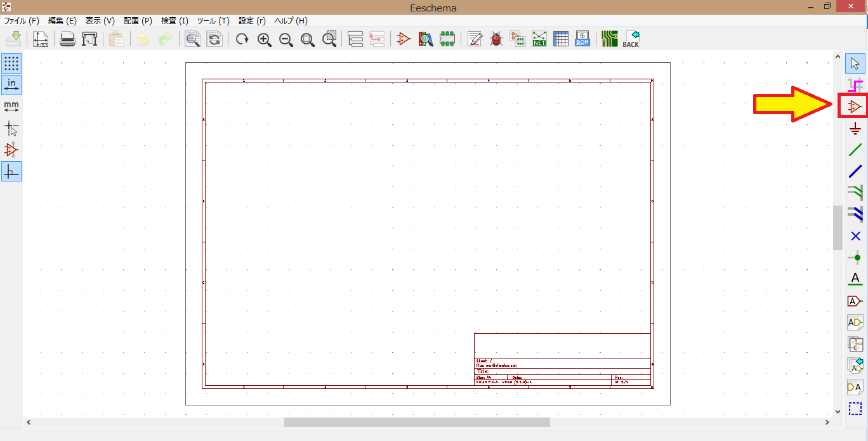Screen dimensions: 868x441
Task: Activate highlight net tool
Action: (x=855, y=85)
